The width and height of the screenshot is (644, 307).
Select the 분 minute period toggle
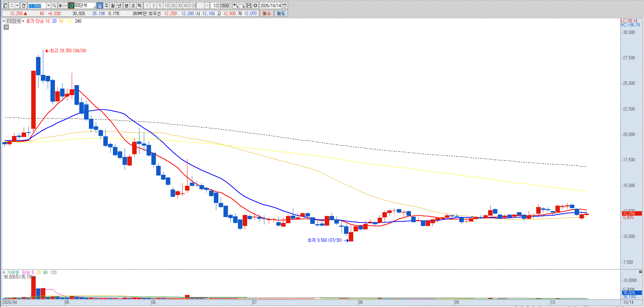(126, 5)
